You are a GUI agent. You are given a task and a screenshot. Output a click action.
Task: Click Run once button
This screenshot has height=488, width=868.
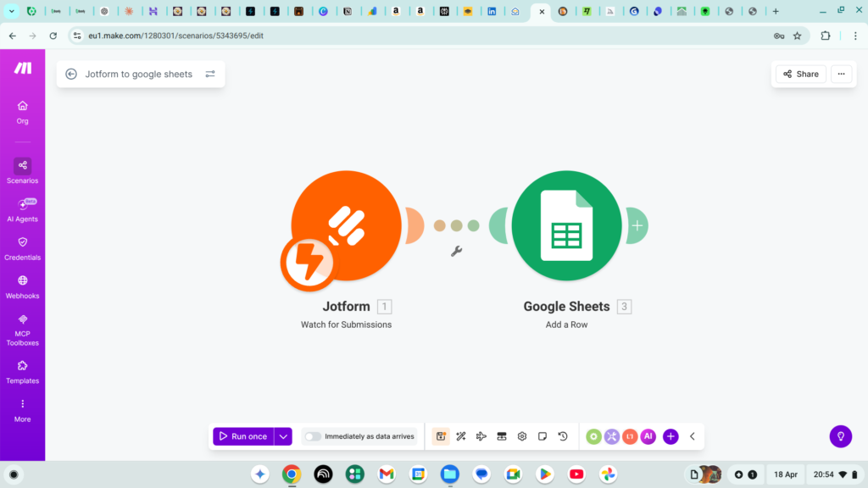(243, 436)
